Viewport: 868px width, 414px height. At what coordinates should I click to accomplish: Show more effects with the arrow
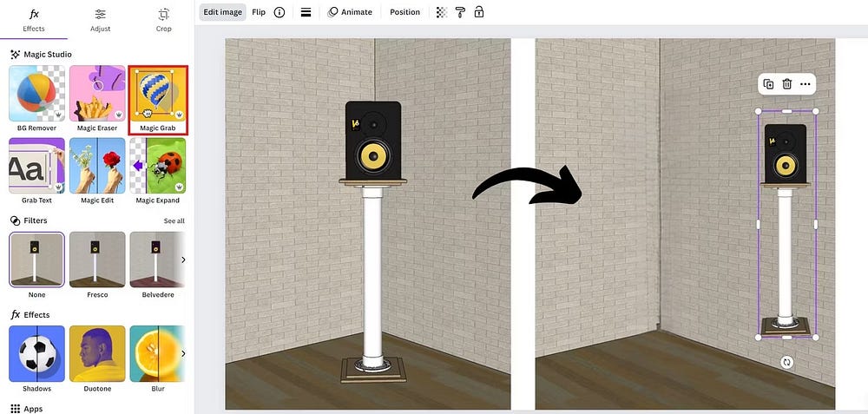coord(183,353)
